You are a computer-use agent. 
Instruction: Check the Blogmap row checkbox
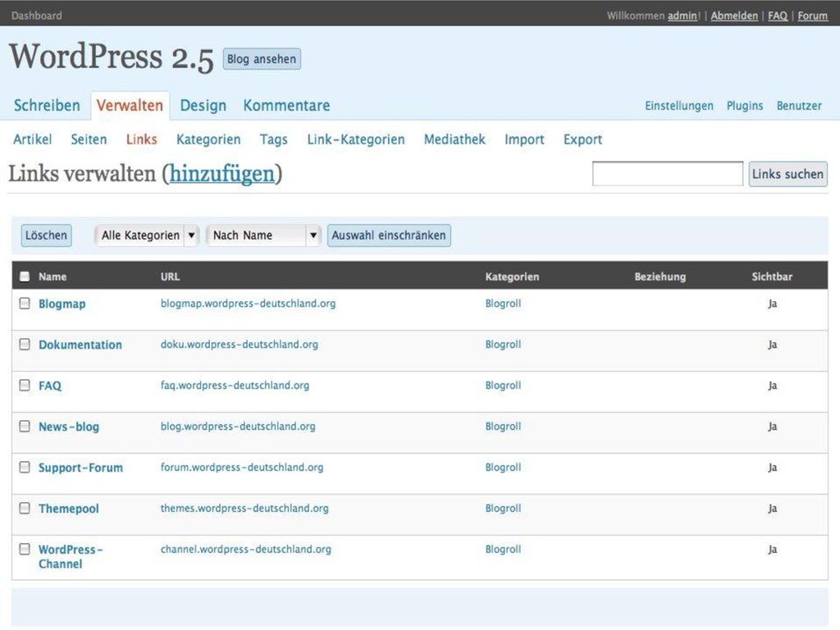(25, 304)
